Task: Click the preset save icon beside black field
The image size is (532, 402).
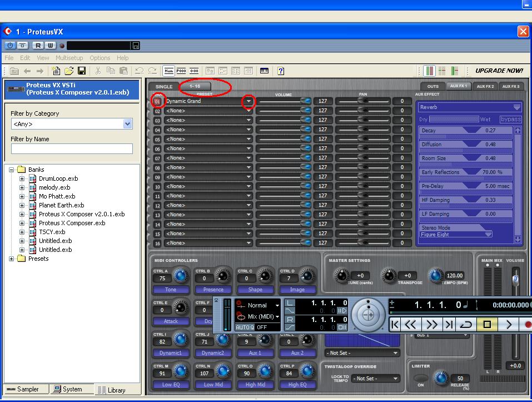Action: tap(136, 46)
